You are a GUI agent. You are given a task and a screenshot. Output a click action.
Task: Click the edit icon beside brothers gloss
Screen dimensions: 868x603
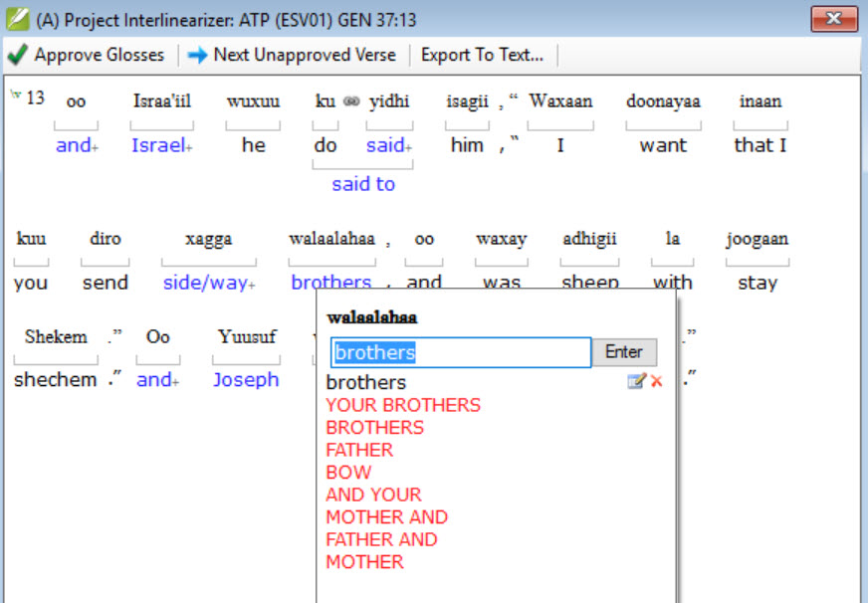pyautogui.click(x=636, y=381)
